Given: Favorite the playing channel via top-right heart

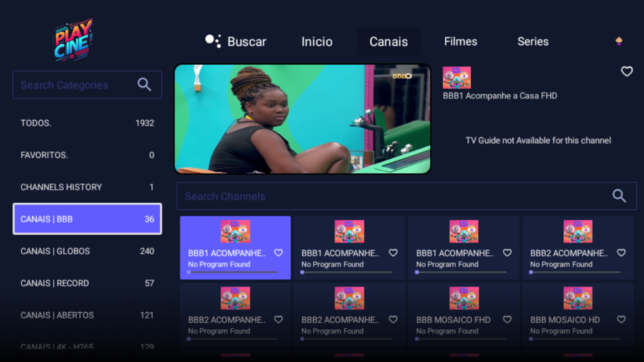Looking at the screenshot, I should coord(627,71).
